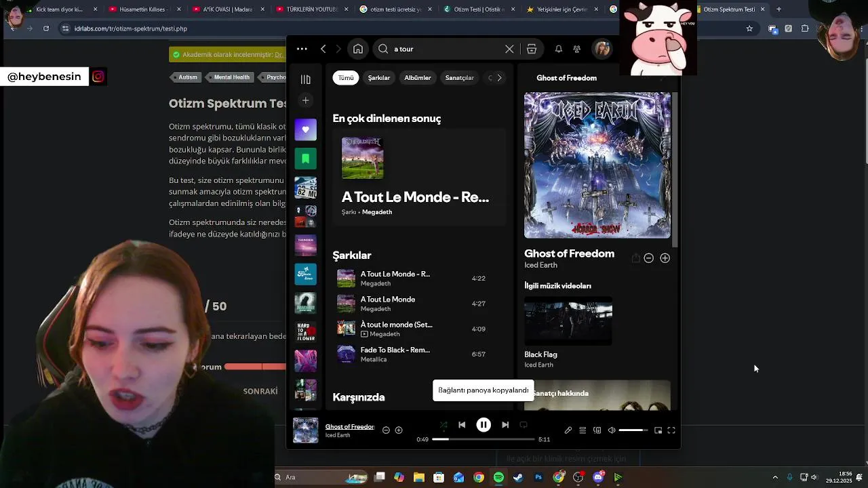
Task: Open Spotify friend activity
Action: [577, 49]
